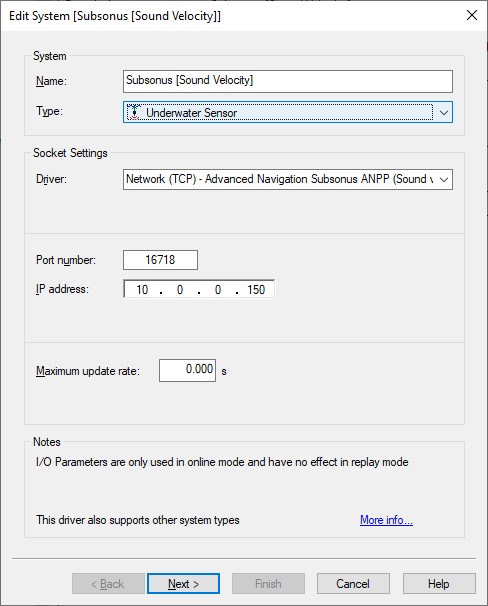Click the greyed-out Finish button
488x606 pixels.
pos(268,584)
